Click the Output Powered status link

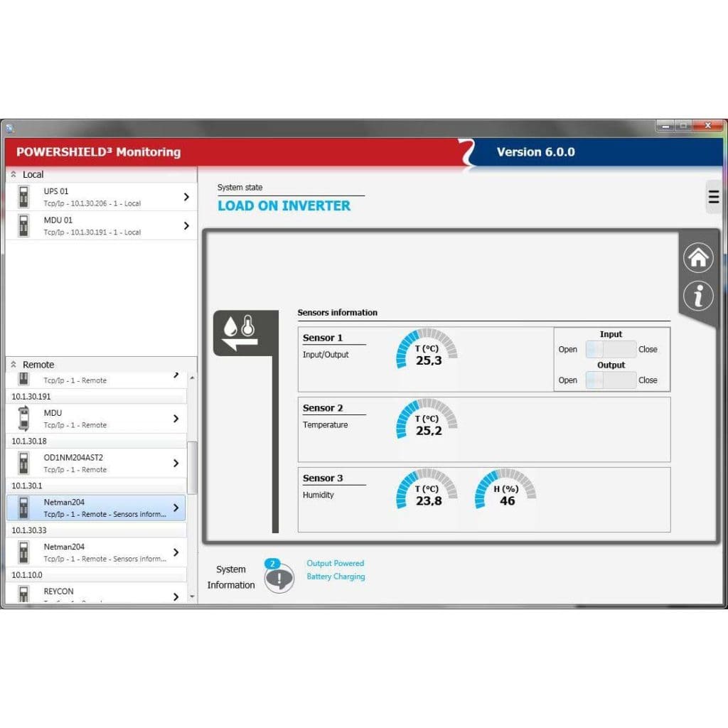(x=336, y=563)
